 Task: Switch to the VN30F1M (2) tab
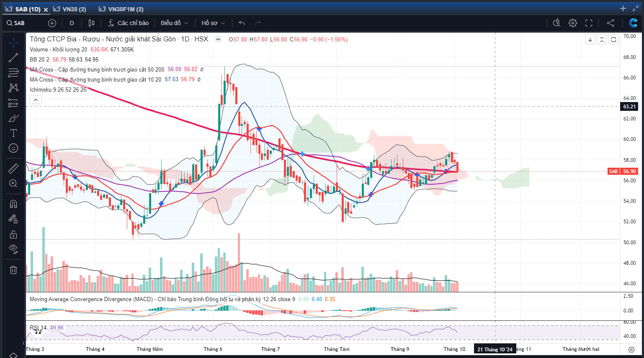click(x=122, y=9)
